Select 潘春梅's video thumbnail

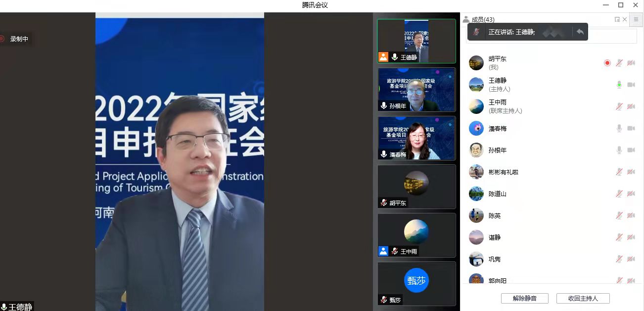416,138
